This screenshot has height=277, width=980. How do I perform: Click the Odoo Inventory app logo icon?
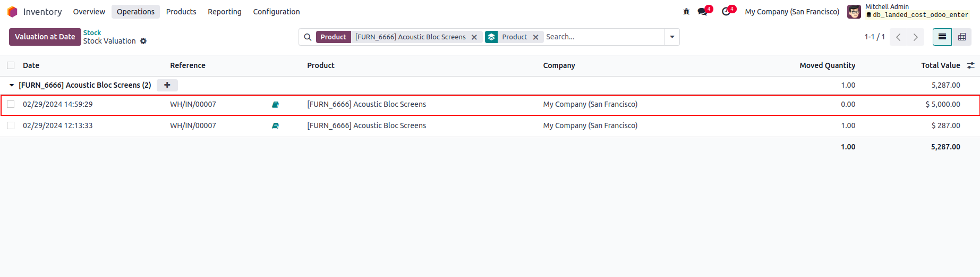pos(12,12)
